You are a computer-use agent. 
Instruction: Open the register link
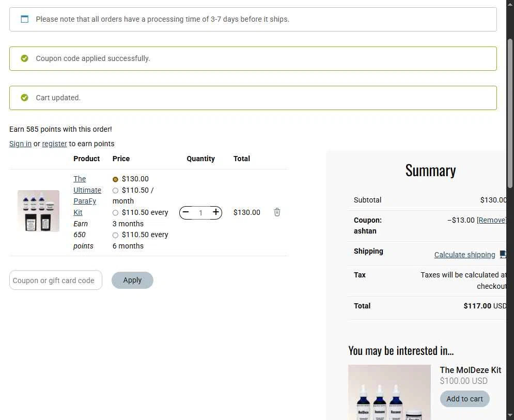click(54, 144)
